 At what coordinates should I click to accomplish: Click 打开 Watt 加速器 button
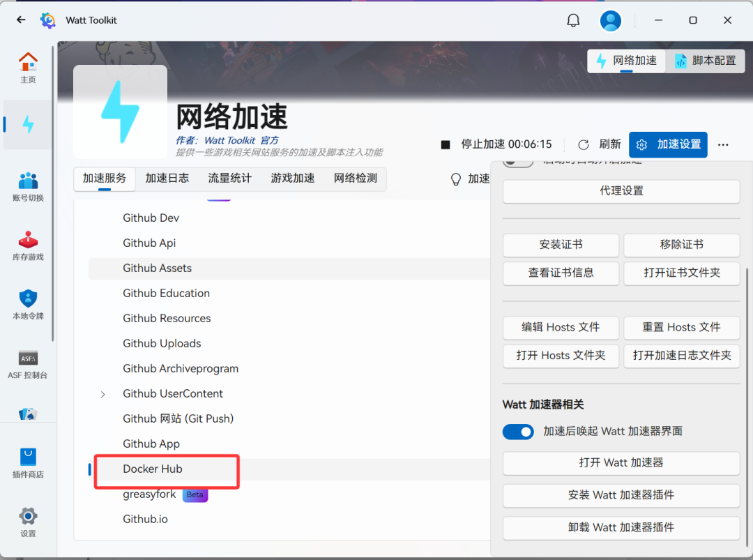(621, 463)
